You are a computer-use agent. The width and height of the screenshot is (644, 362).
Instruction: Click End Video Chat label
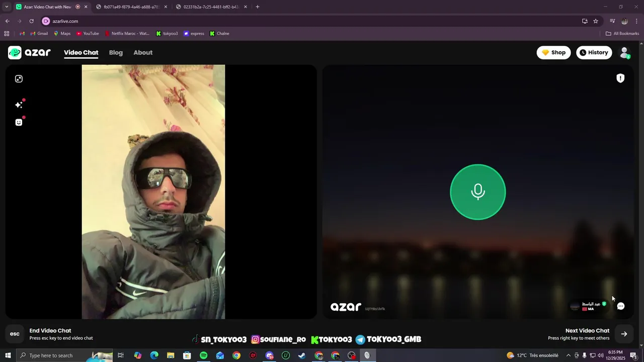click(50, 331)
